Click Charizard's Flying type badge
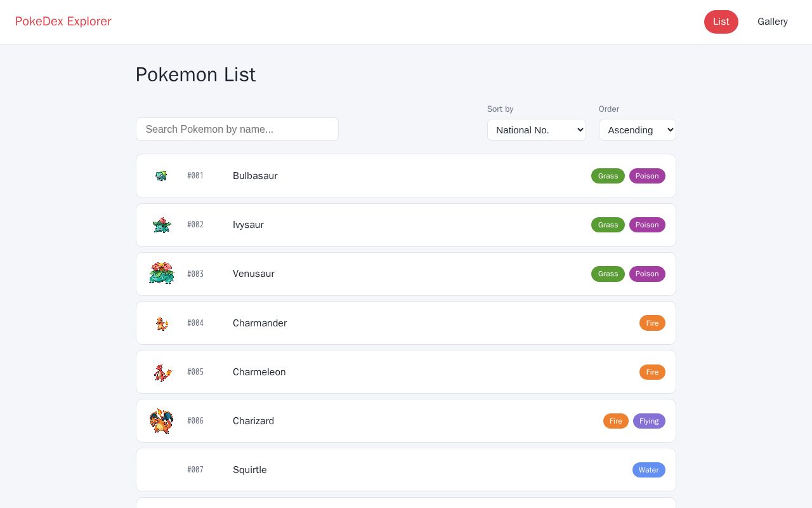The height and width of the screenshot is (508, 812). point(649,421)
